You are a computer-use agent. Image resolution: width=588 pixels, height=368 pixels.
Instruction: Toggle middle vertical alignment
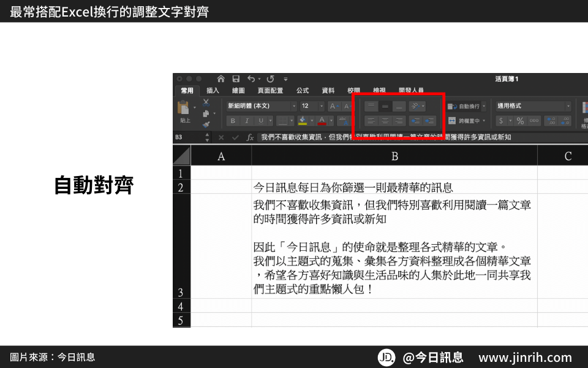click(x=385, y=106)
